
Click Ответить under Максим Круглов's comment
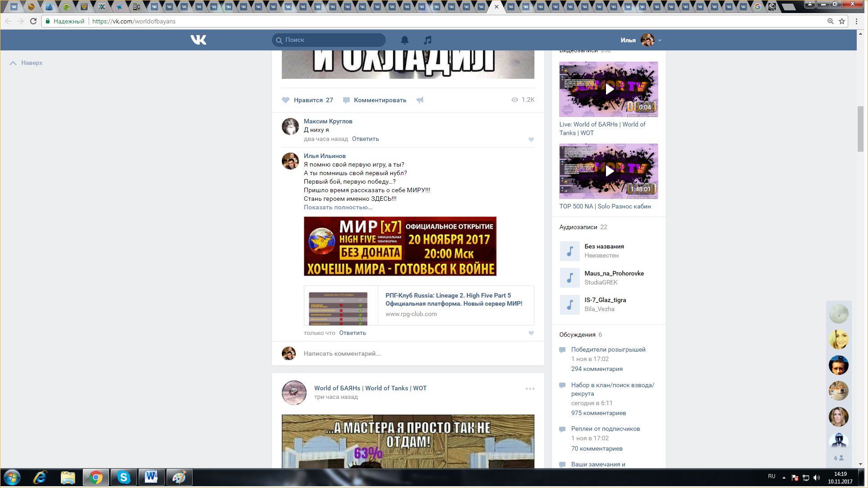click(x=365, y=139)
